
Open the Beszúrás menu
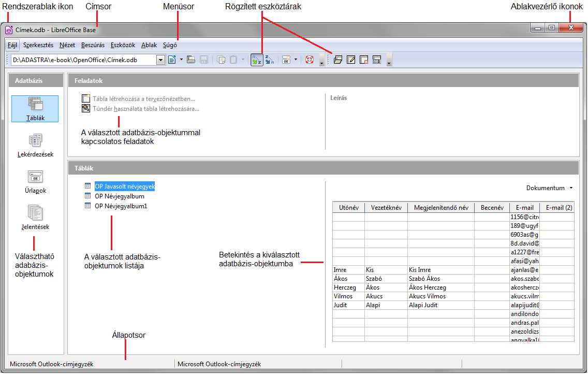(93, 45)
